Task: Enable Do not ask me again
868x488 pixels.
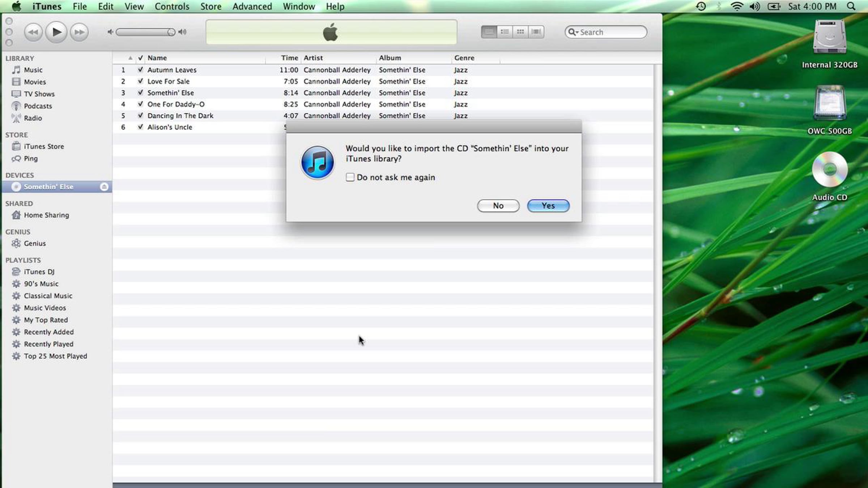Action: point(350,177)
